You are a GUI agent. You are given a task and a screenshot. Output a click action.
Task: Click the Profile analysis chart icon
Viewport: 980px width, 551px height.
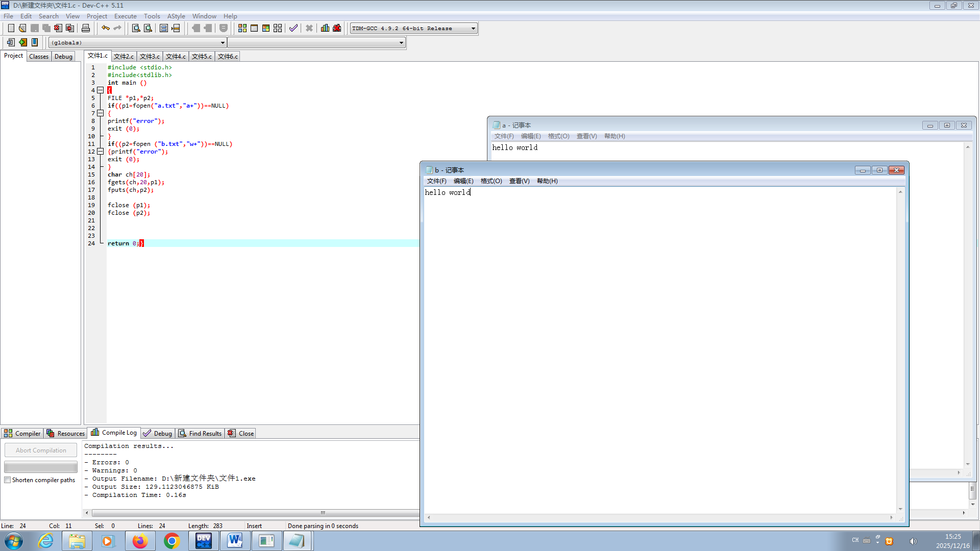[x=325, y=28]
